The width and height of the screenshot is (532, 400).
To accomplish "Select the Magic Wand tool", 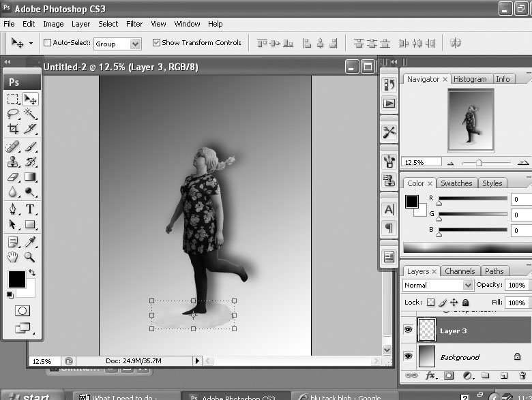I will 30,114.
